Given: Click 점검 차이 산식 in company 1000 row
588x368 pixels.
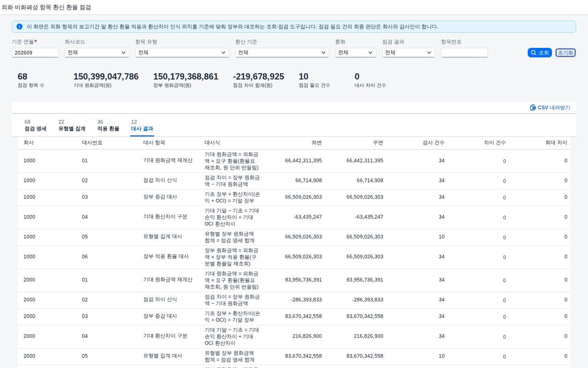Looking at the screenshot, I should point(160,180).
